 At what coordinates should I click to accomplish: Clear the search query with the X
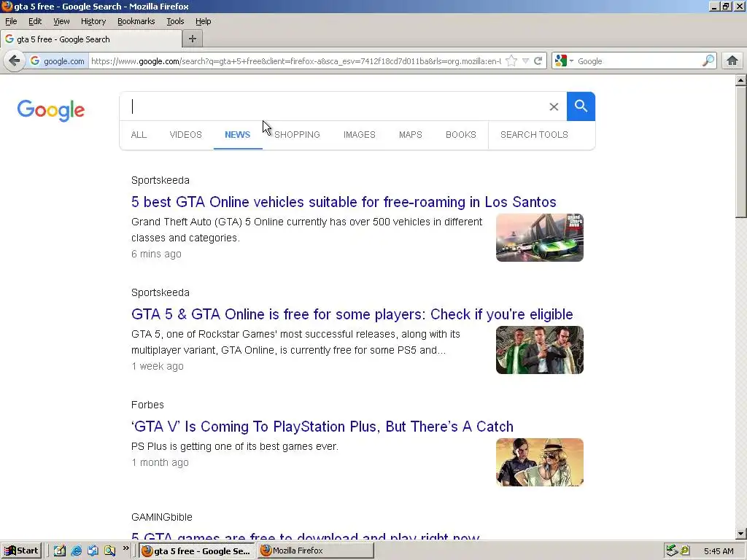coord(554,106)
